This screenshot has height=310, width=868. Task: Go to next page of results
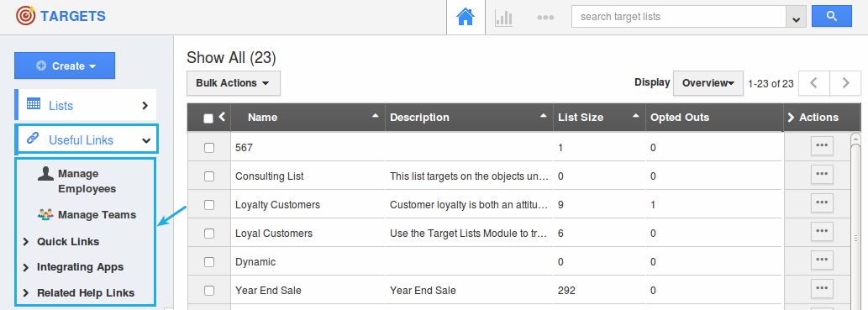pos(845,83)
